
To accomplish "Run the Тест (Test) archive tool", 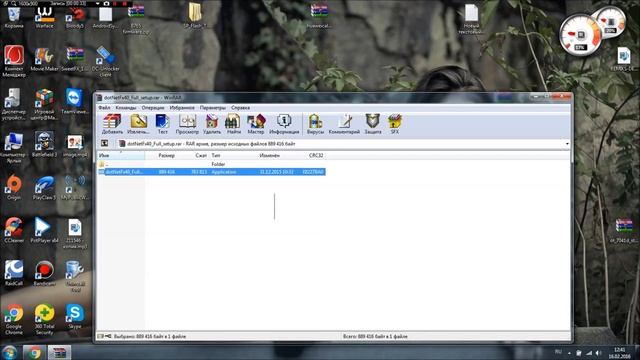I will 162,124.
